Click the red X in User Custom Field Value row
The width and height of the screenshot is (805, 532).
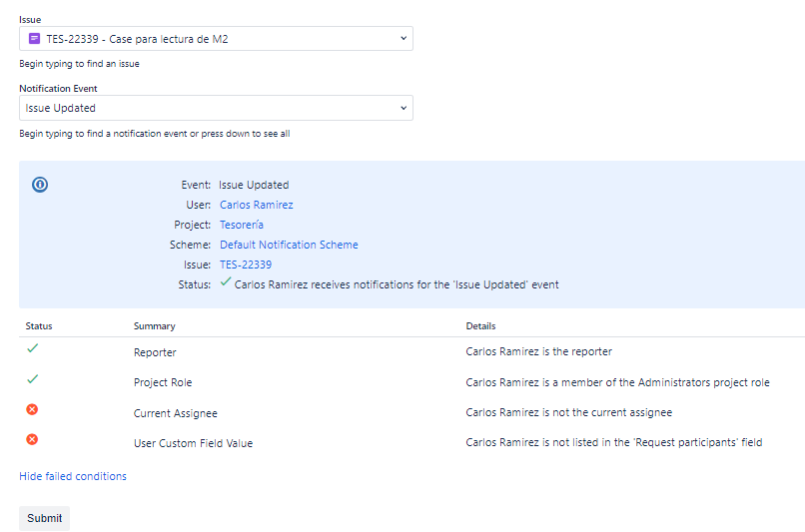pos(32,439)
